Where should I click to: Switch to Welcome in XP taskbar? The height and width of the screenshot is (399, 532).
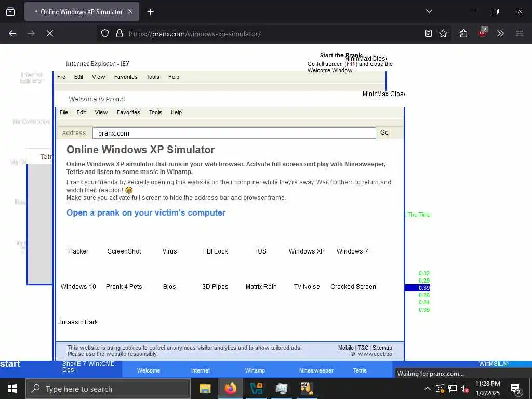148,370
